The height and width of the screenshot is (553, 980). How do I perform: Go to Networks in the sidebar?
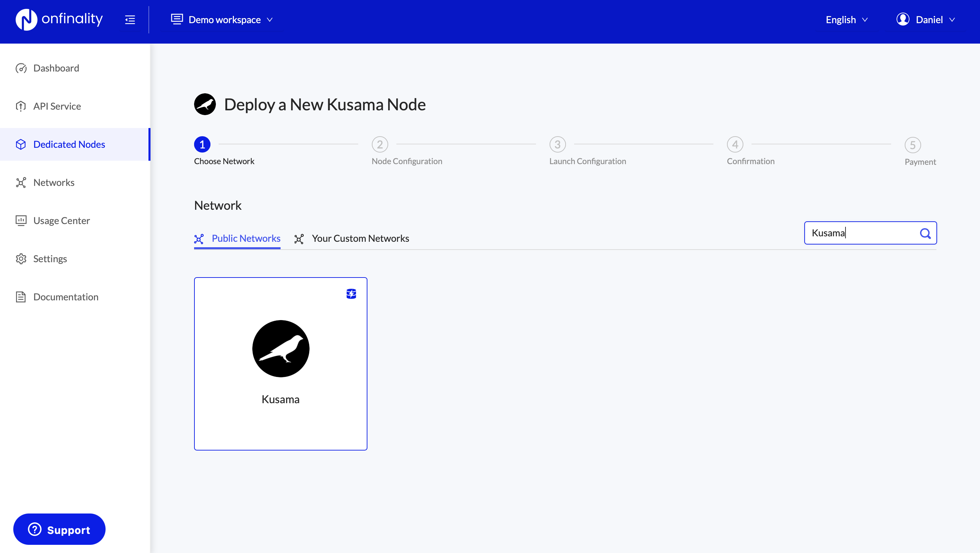click(54, 183)
